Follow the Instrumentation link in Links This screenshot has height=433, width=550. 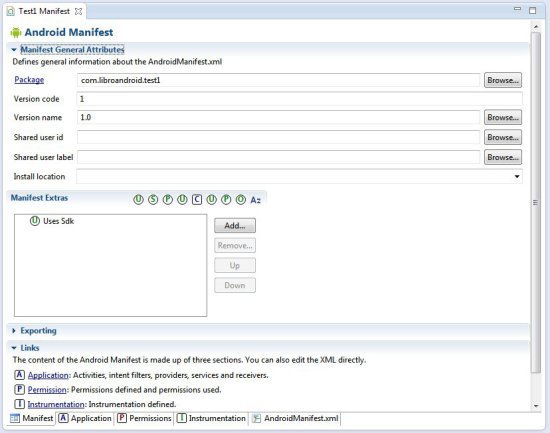[56, 404]
